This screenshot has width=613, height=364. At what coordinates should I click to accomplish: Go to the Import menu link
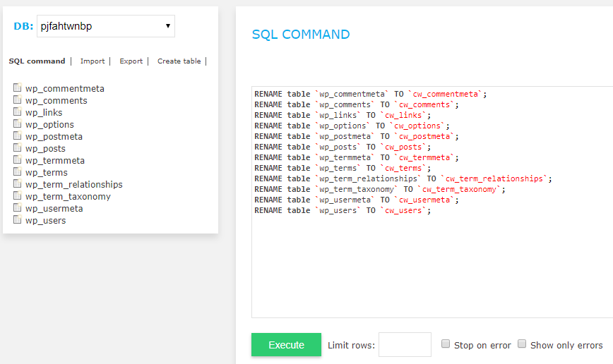click(93, 61)
